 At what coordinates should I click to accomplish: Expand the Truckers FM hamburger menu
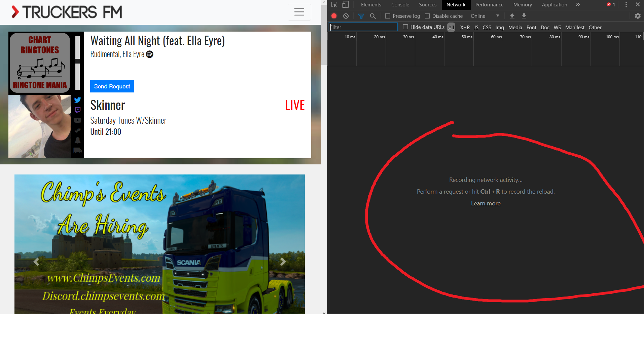point(299,12)
